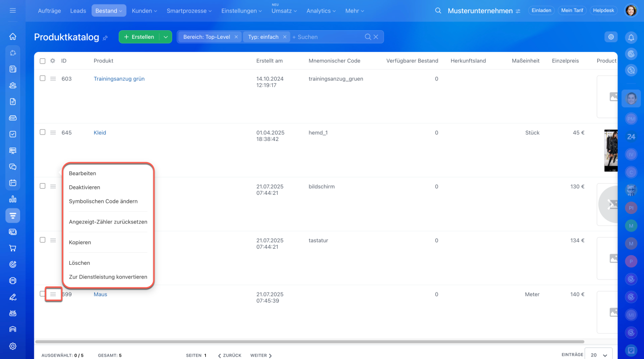Choose Löschen from the context menu
Image resolution: width=644 pixels, height=359 pixels.
pos(79,263)
